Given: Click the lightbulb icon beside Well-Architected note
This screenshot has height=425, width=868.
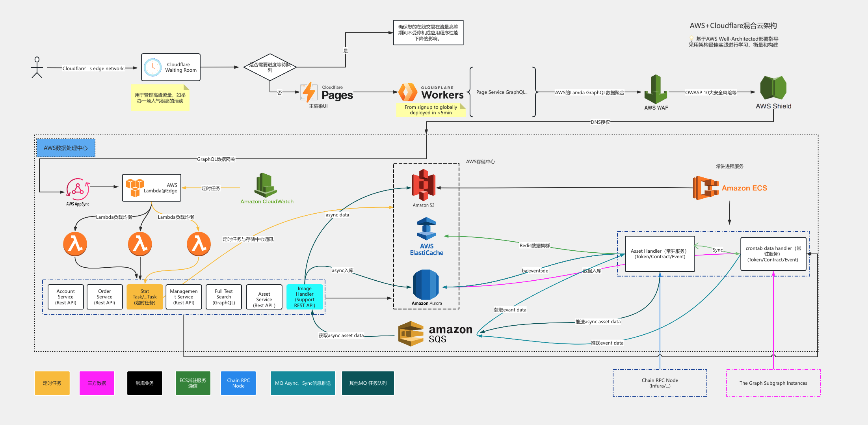Looking at the screenshot, I should (x=691, y=39).
